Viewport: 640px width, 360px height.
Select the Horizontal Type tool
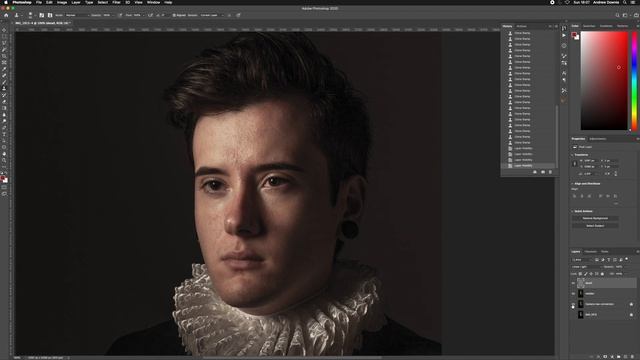(4, 134)
